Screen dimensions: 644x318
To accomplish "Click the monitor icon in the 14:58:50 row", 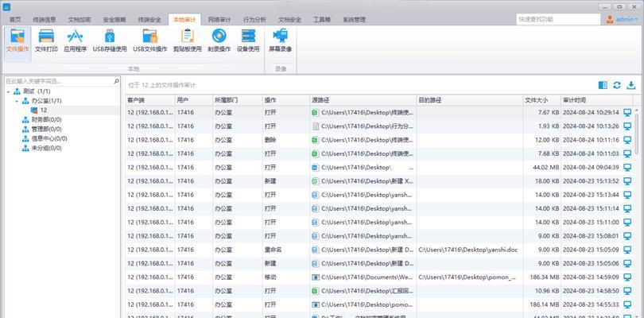I will [627, 291].
